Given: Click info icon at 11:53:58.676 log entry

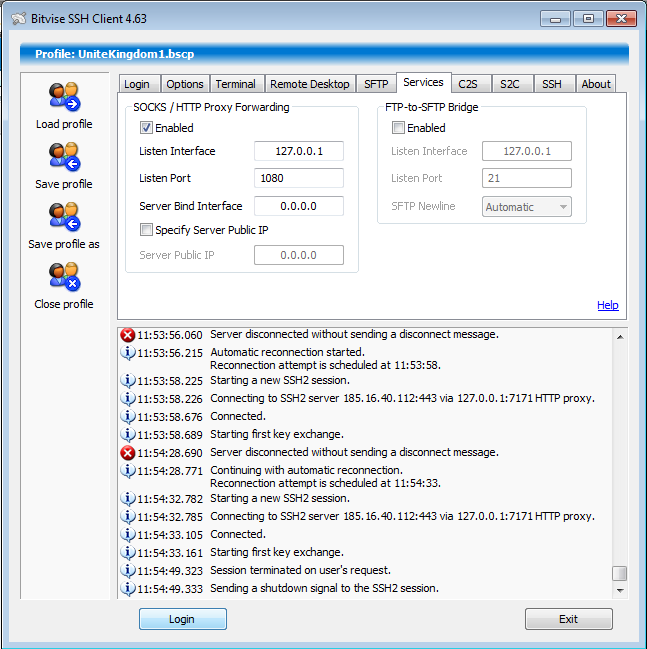Looking at the screenshot, I should 127,416.
